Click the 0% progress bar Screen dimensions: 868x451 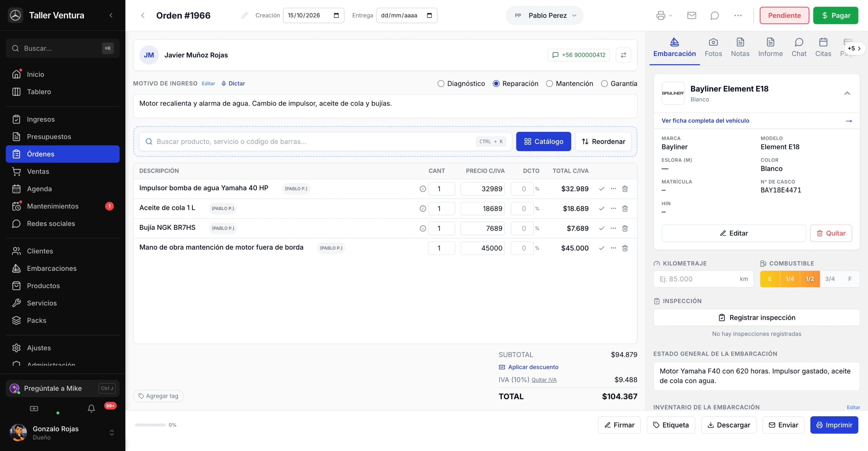coord(150,425)
